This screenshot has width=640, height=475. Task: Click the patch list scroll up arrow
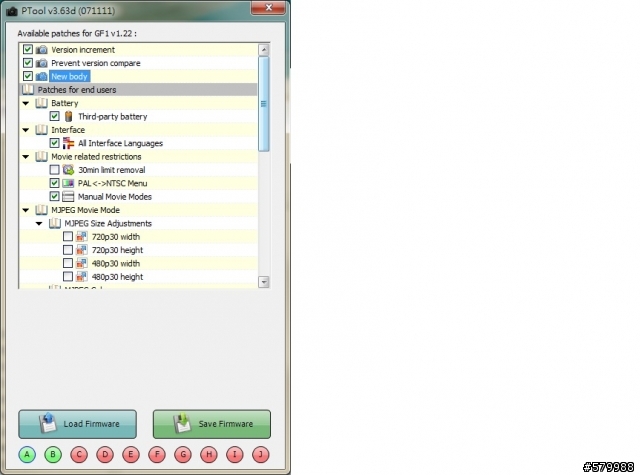click(264, 50)
